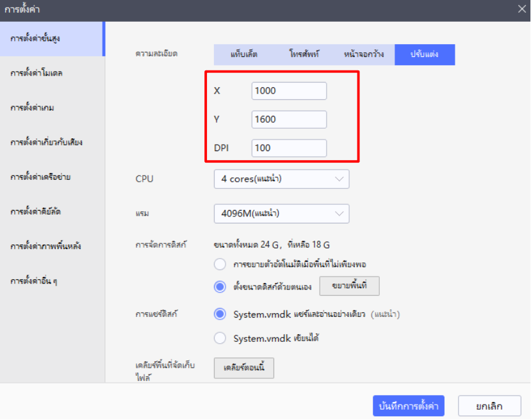Click บันทึกการตั้งค่า save button
531x420 pixels.
pyautogui.click(x=409, y=406)
